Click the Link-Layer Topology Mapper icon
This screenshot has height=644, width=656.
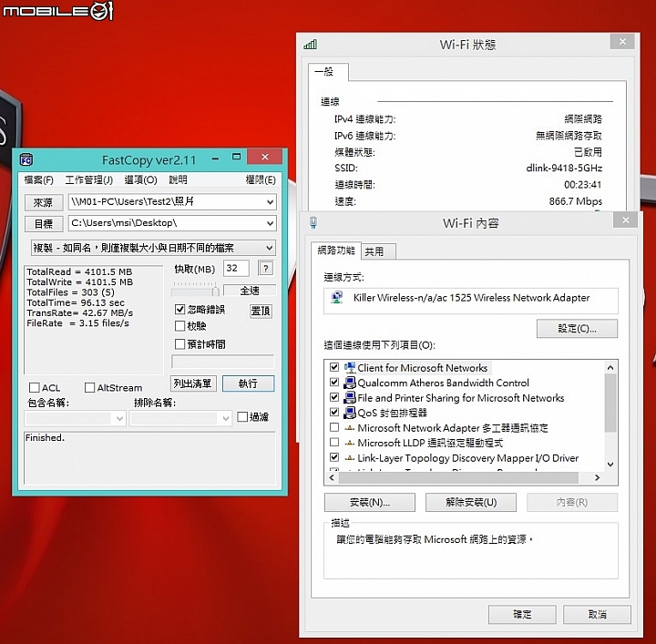(349, 458)
